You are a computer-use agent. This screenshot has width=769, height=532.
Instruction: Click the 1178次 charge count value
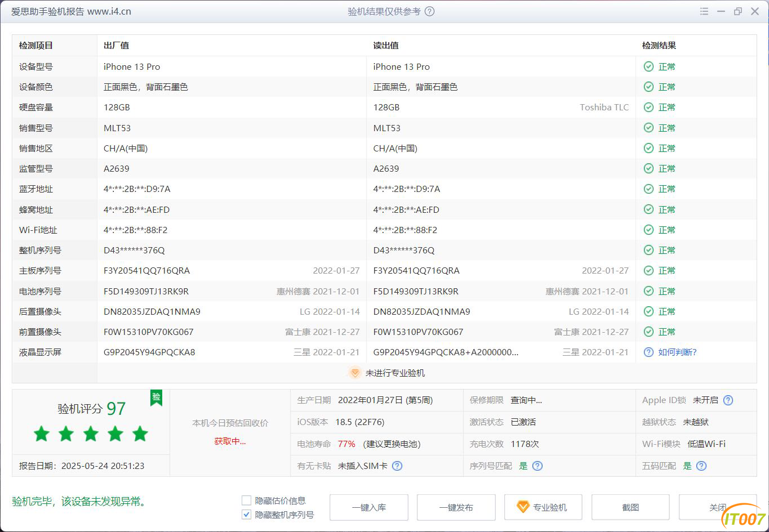[x=524, y=444]
